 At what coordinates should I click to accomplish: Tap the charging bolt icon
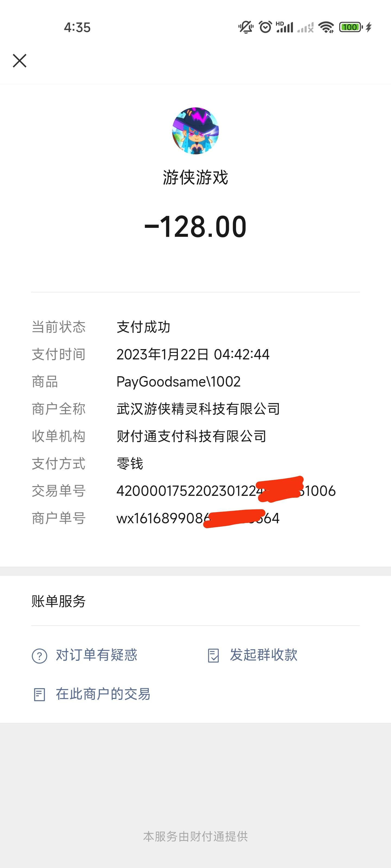(x=369, y=27)
